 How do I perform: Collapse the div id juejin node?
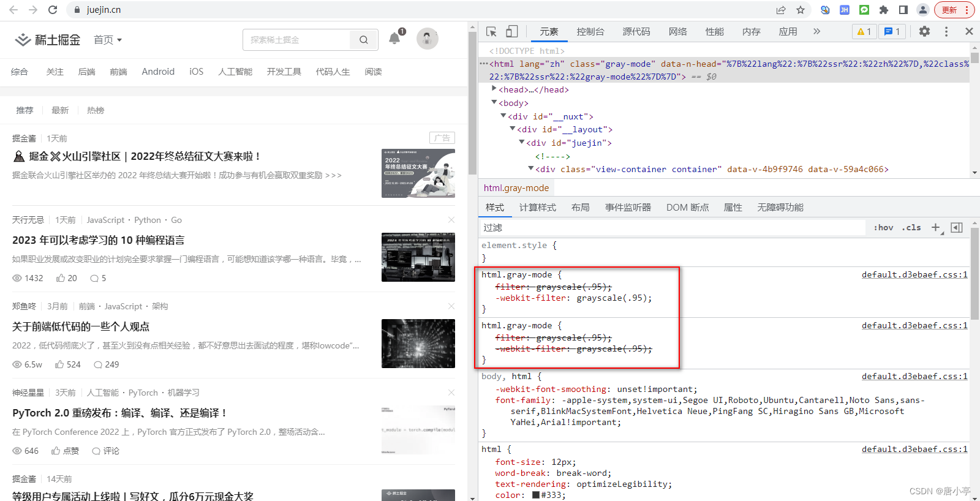point(521,142)
